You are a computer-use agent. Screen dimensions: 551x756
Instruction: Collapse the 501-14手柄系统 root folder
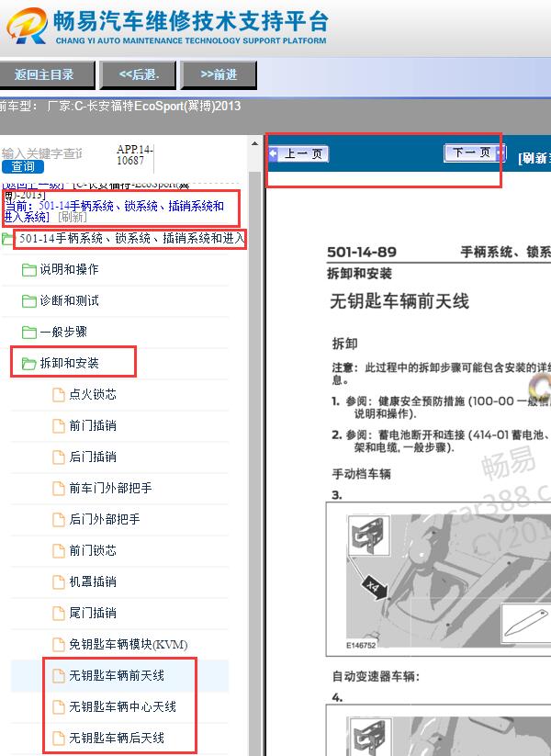pos(131,239)
